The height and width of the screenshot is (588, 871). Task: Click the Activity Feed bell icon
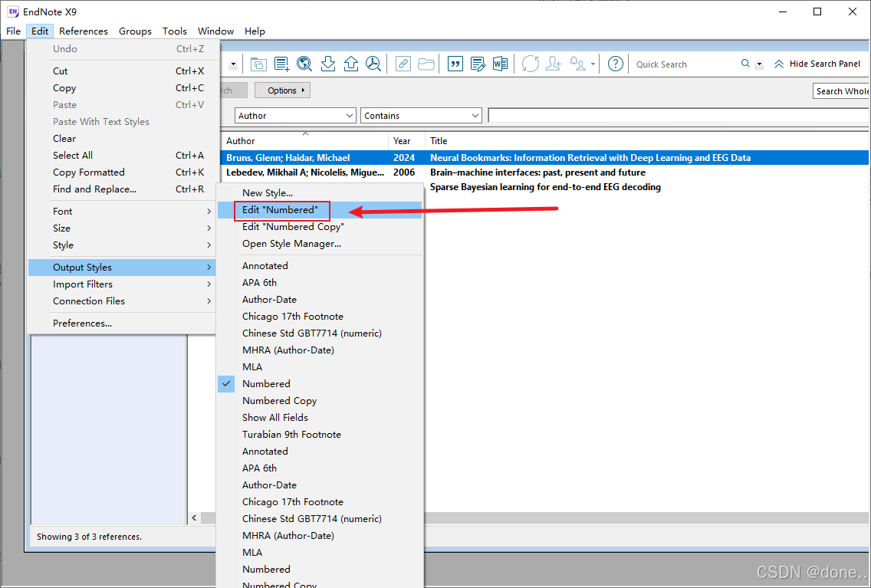click(x=577, y=64)
